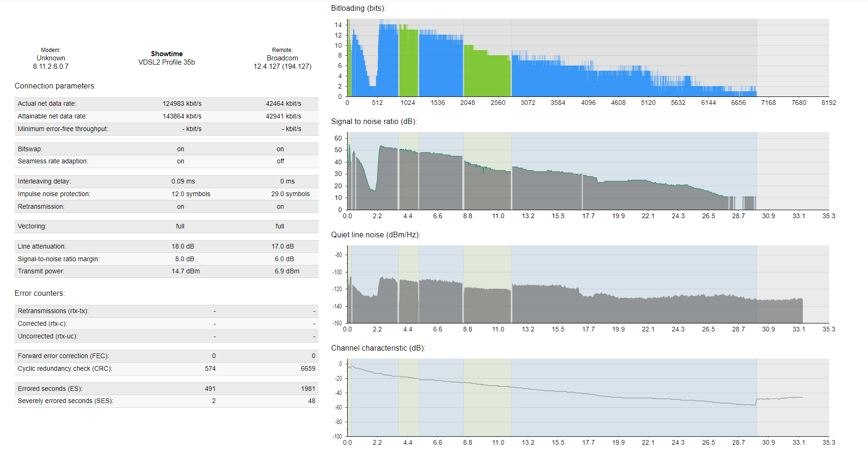Select the Broadcom remote modem label
The image size is (868, 455).
pyautogui.click(x=282, y=58)
